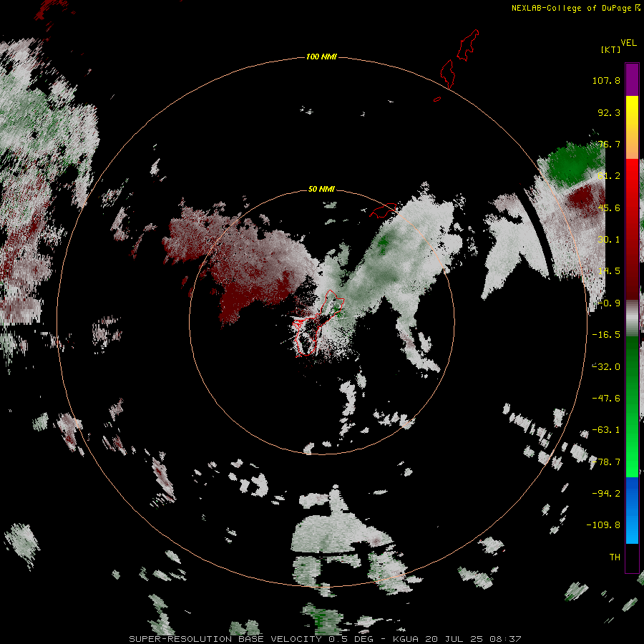Select the -47.6 scale value
Screen dimensions: 644x644
[606, 399]
